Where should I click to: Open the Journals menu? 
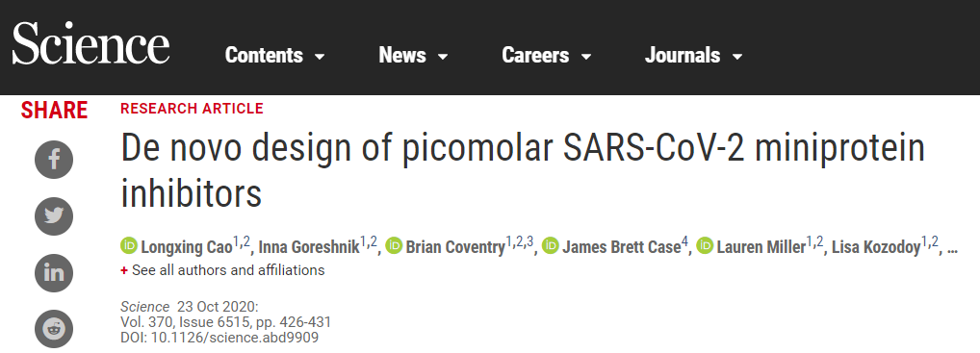click(694, 55)
